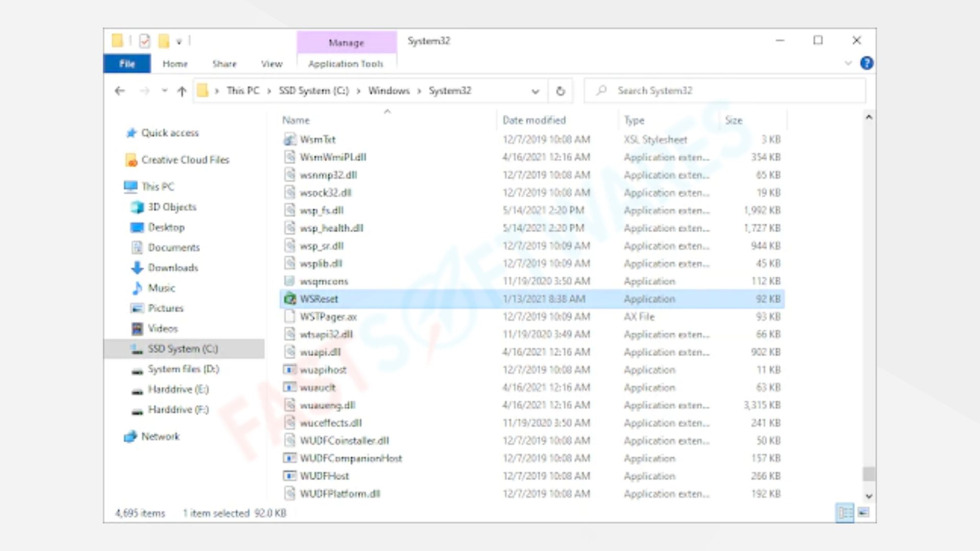Viewport: 980px width, 551px height.
Task: Expand the ribbon with the chevron
Action: click(x=848, y=63)
